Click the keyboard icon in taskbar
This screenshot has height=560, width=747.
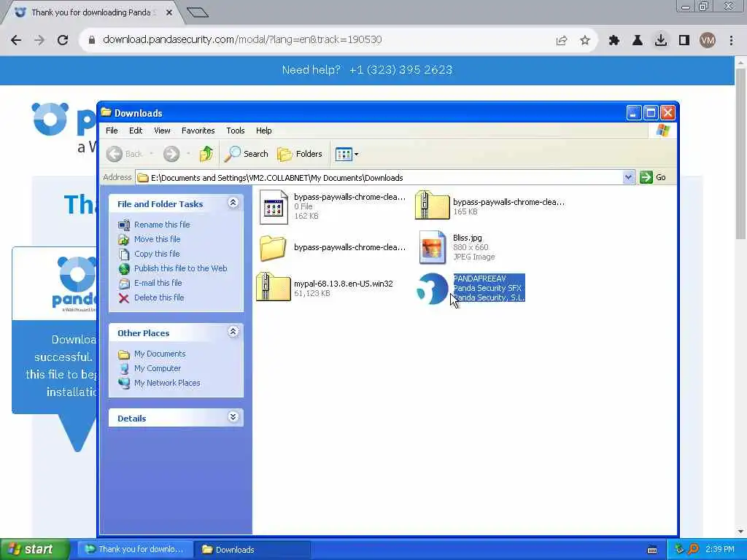[652, 550]
